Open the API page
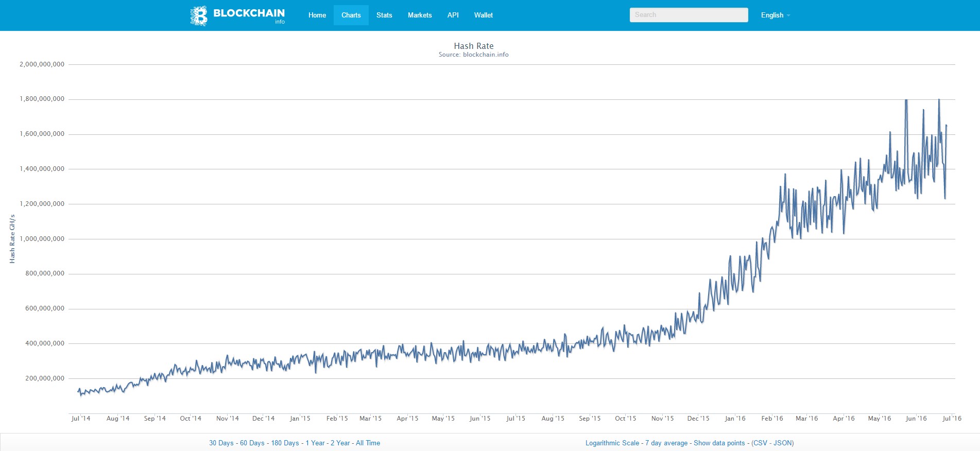The width and height of the screenshot is (980, 451). (x=453, y=15)
